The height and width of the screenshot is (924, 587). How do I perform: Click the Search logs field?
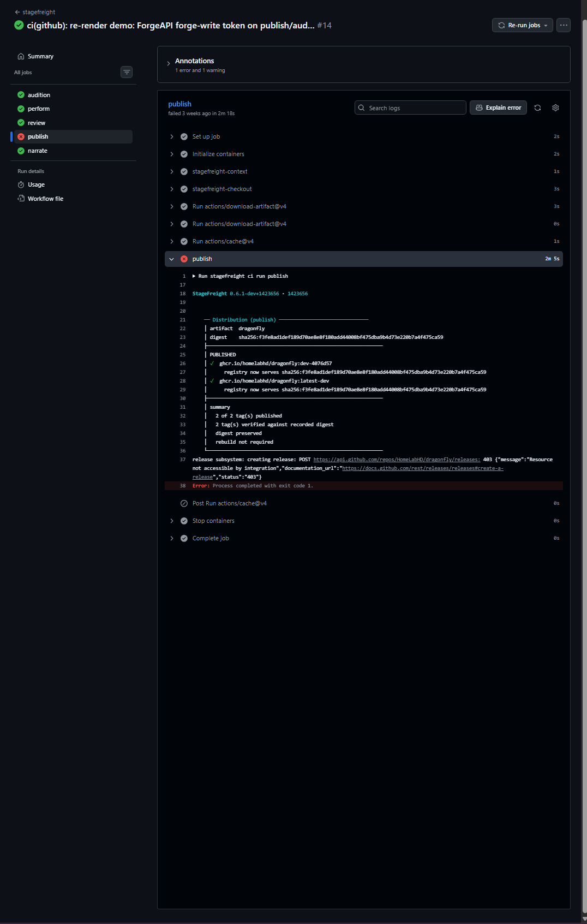410,108
